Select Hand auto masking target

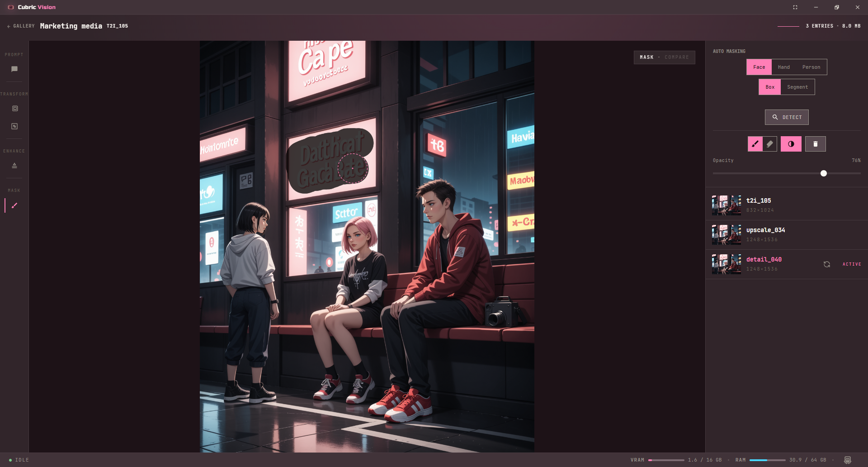click(x=784, y=67)
